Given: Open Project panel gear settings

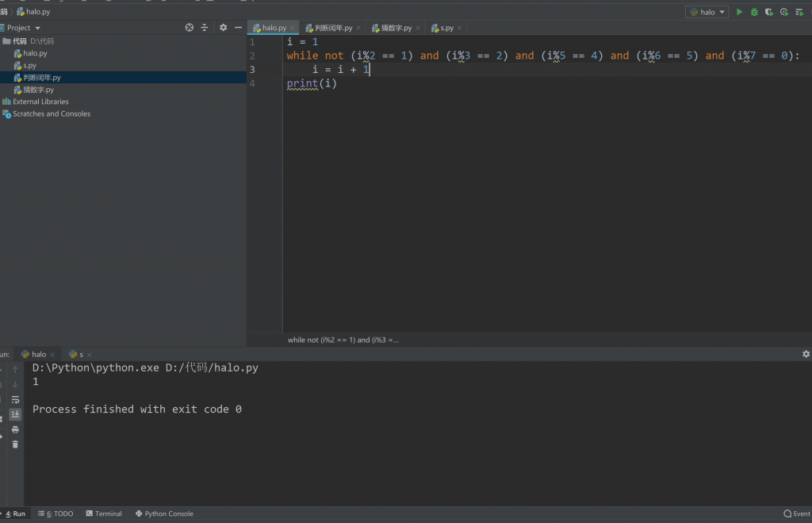Looking at the screenshot, I should pos(223,28).
